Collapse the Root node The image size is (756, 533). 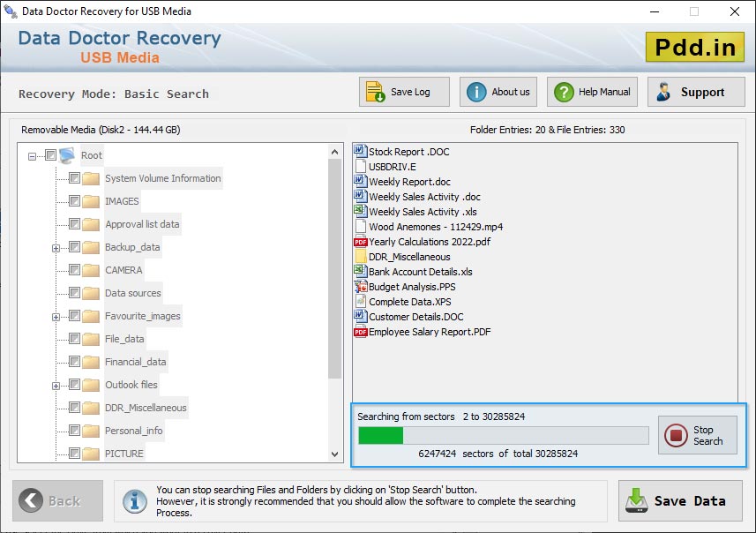(32, 156)
